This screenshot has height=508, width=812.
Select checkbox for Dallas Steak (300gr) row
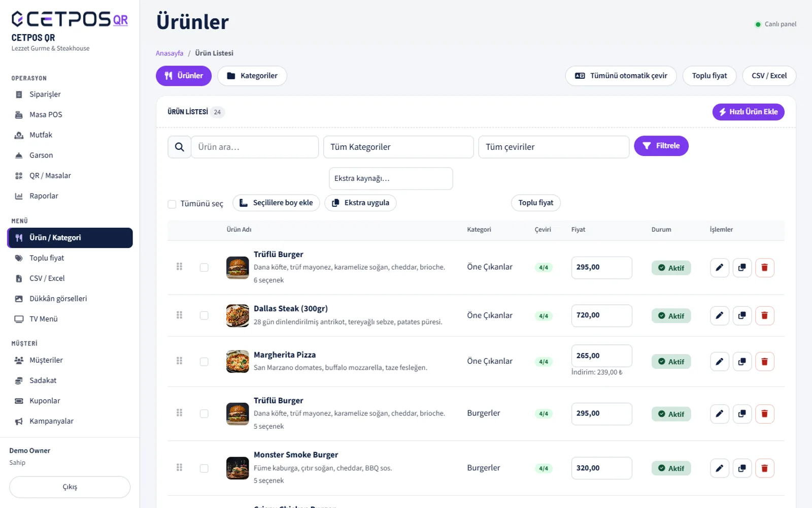click(204, 315)
